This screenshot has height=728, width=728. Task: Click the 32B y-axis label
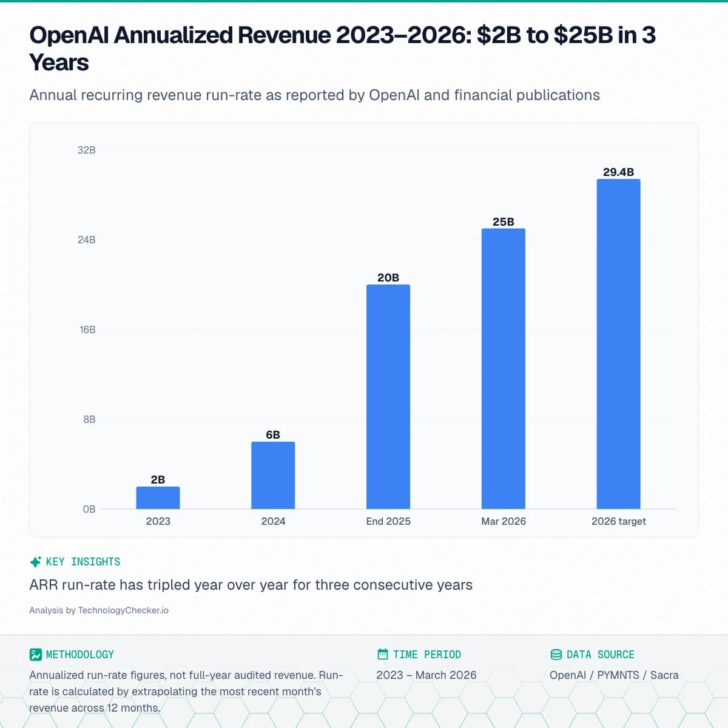pyautogui.click(x=86, y=150)
